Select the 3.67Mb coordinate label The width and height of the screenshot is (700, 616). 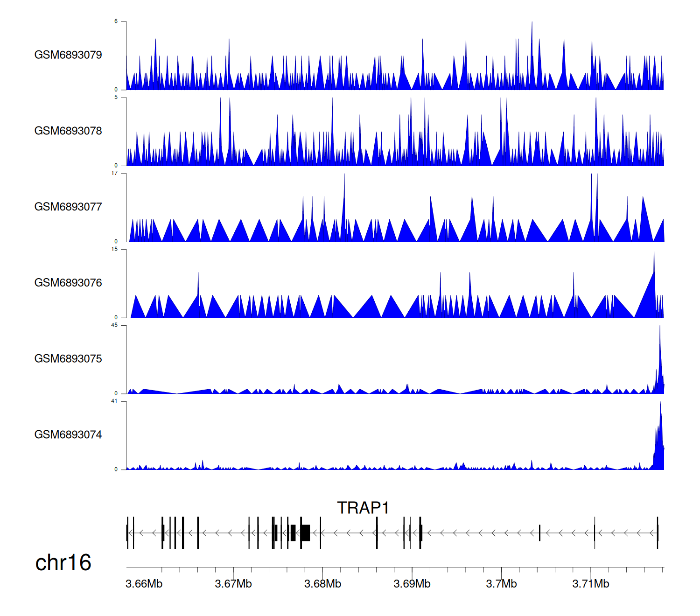233,584
